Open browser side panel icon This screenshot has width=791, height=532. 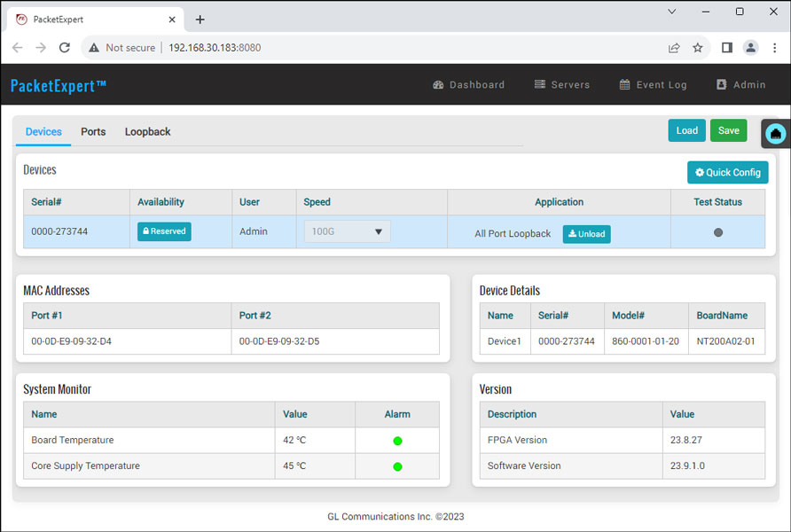[726, 48]
